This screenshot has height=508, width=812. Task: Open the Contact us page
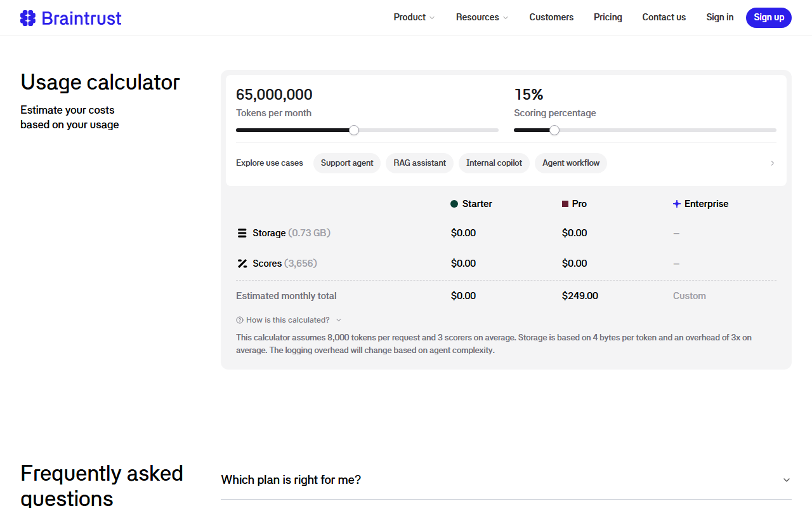point(664,17)
